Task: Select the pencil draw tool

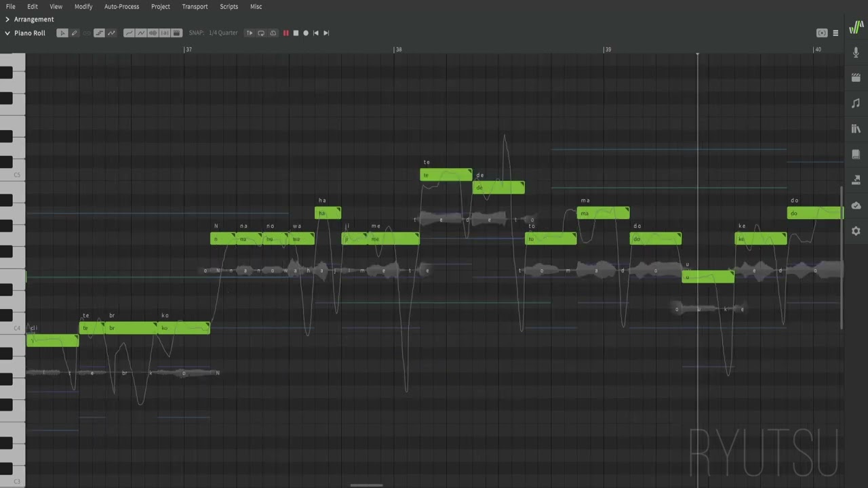Action: click(x=75, y=33)
